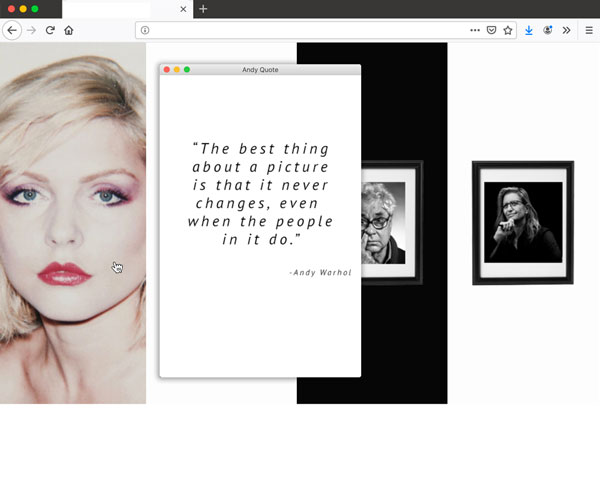Click the Andy Quote window title bar
This screenshot has width=600, height=492.
[262, 70]
